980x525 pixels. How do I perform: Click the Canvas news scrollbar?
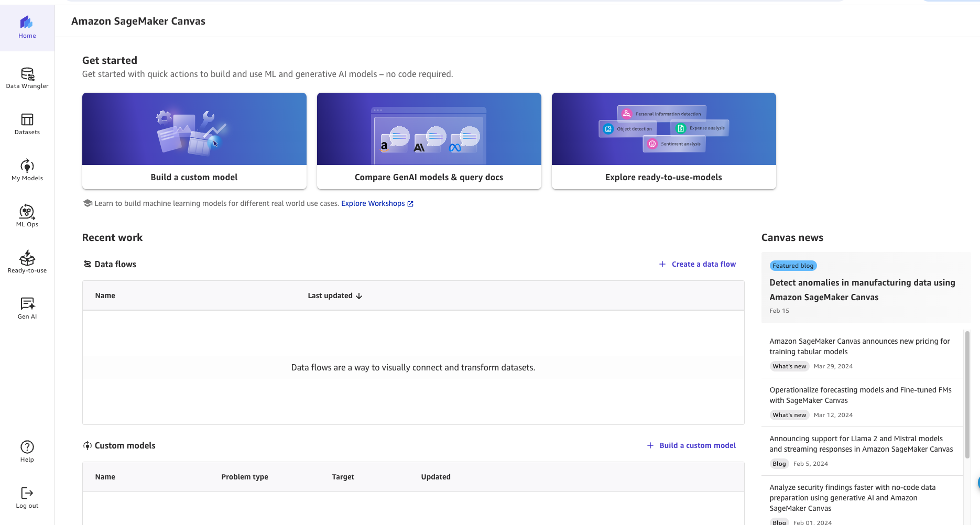(x=967, y=395)
